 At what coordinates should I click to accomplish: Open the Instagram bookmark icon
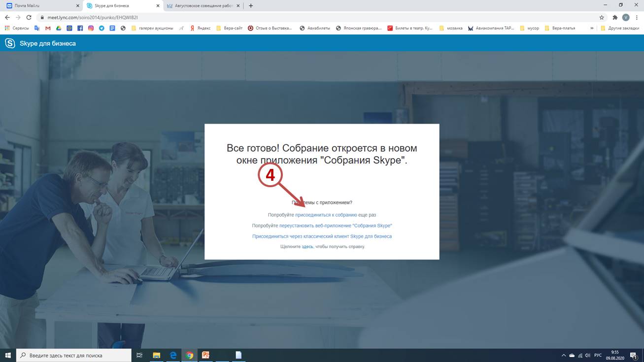click(91, 28)
